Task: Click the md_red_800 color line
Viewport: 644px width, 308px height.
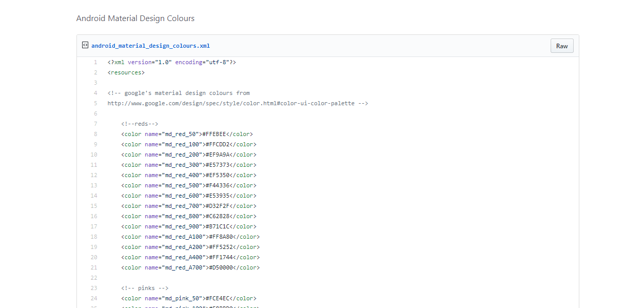Action: click(x=189, y=216)
